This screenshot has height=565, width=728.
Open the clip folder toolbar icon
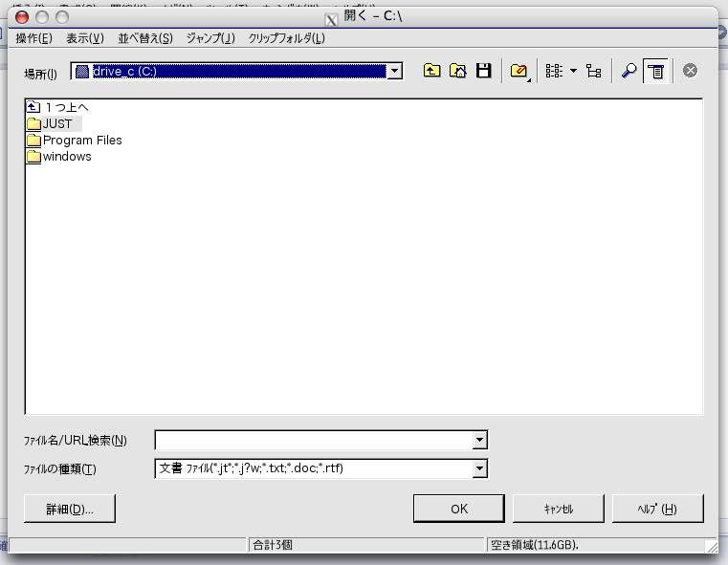coord(518,71)
